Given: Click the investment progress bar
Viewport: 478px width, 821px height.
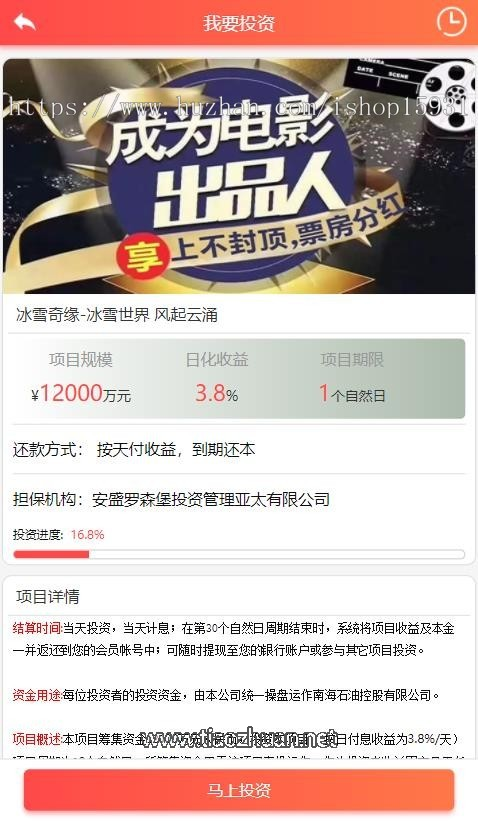Looking at the screenshot, I should 239,554.
